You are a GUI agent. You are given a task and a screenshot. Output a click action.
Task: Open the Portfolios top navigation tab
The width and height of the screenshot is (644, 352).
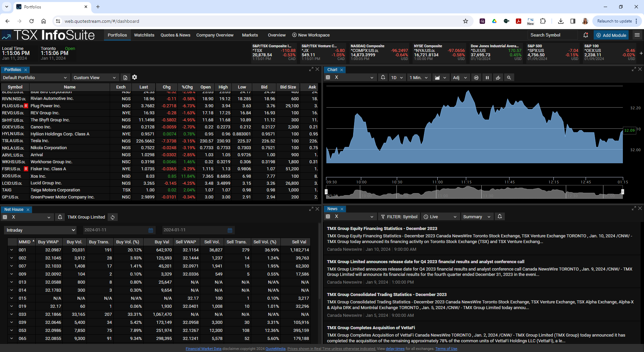pyautogui.click(x=117, y=35)
